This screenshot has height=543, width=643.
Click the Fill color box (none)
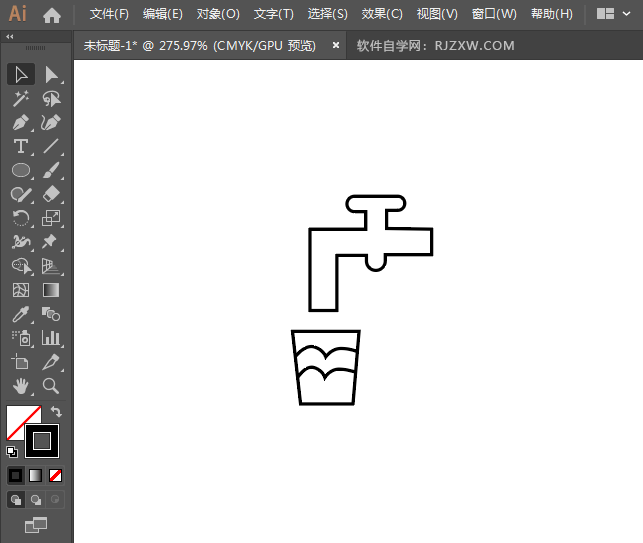click(x=16, y=416)
